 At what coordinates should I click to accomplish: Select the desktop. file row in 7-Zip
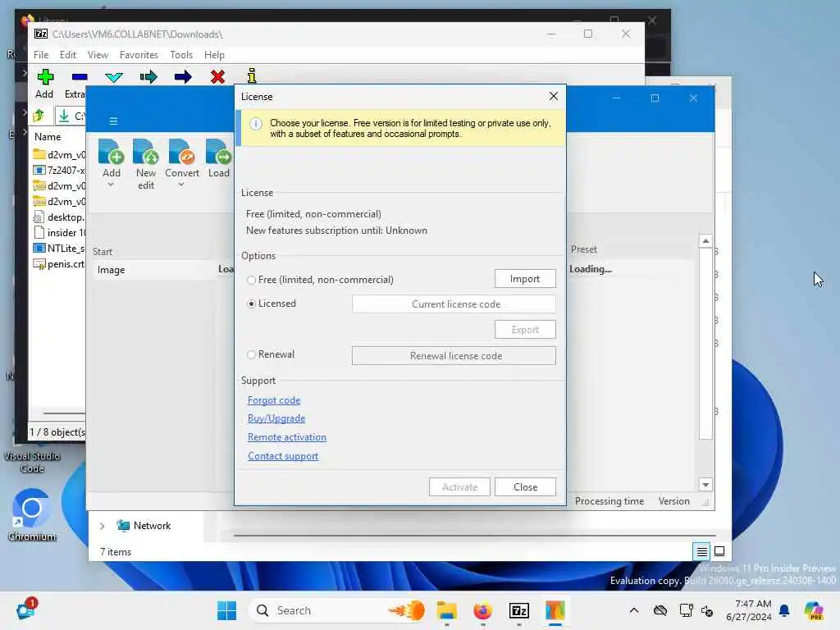[x=59, y=217]
